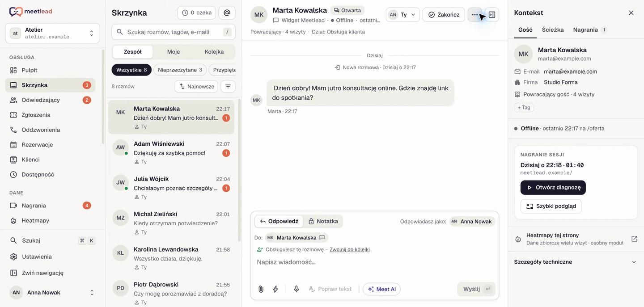
Task: Open the more options (three dots) menu
Action: pos(475,15)
